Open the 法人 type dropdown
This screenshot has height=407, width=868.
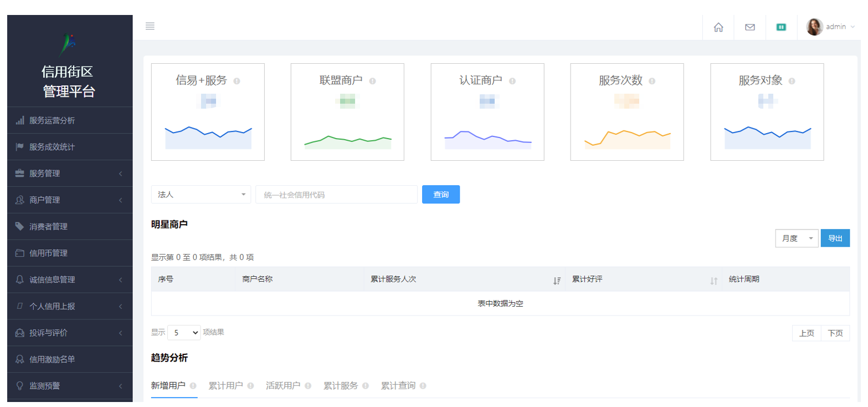point(201,195)
